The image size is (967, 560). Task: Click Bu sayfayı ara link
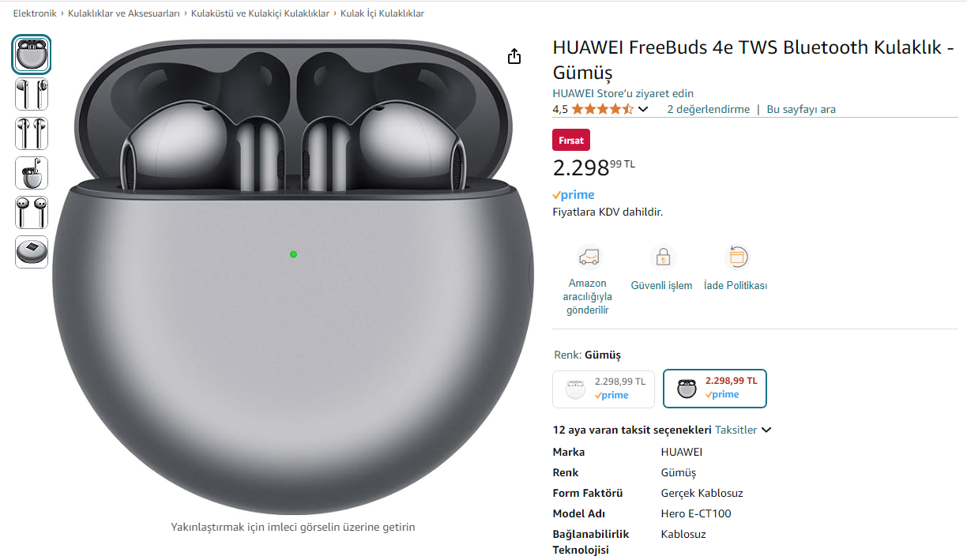point(801,109)
